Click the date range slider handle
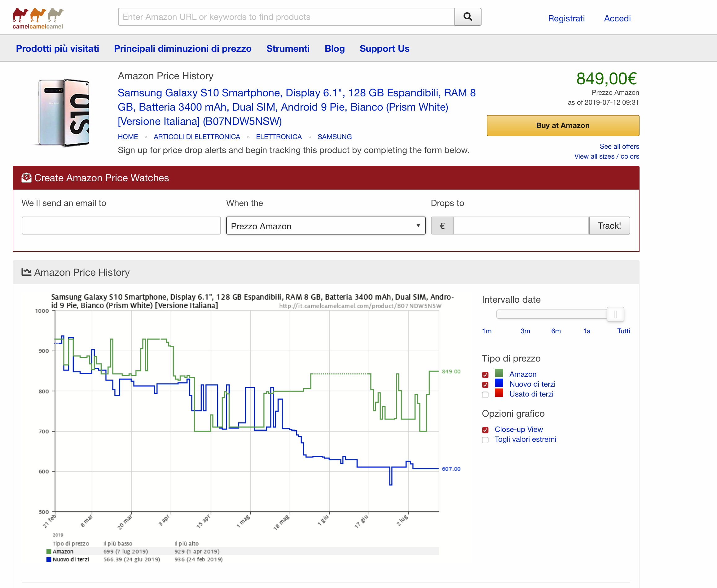This screenshot has width=717, height=588. (x=615, y=314)
